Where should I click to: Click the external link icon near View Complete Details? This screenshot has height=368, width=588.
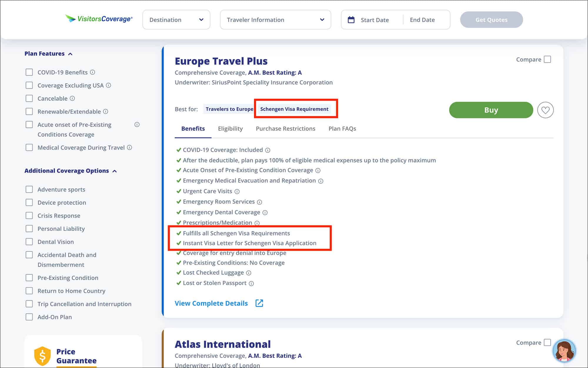(x=260, y=303)
